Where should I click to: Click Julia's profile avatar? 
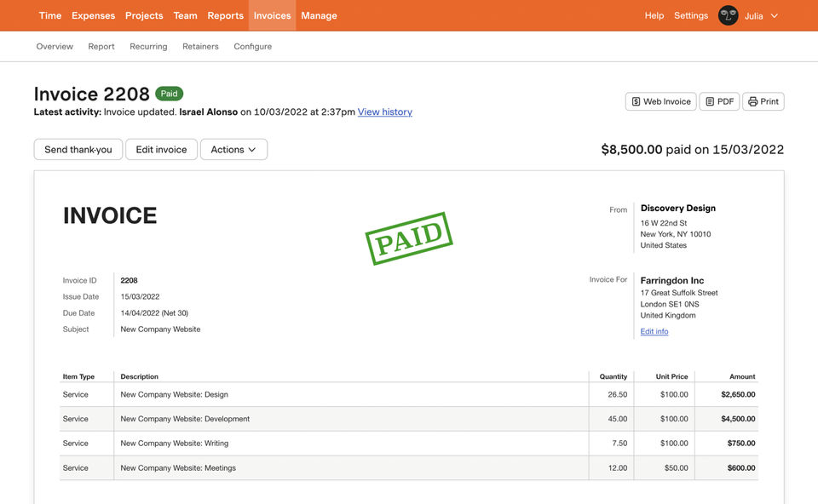(728, 15)
